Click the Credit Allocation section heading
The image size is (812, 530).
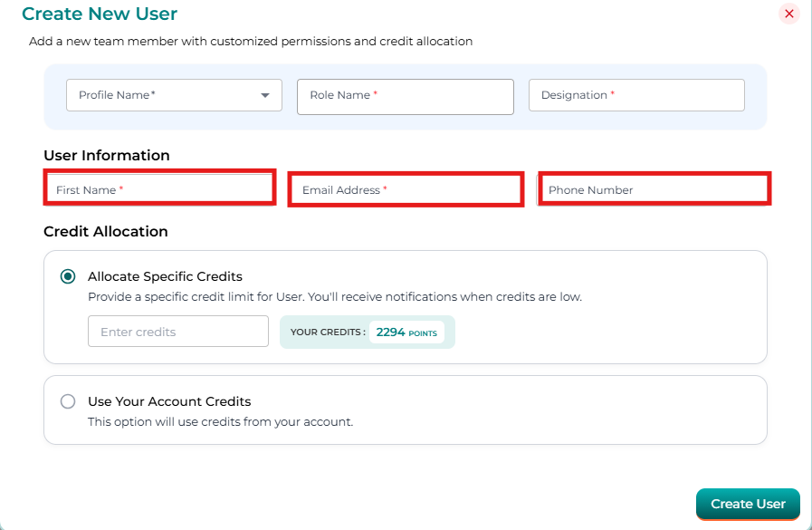106,231
